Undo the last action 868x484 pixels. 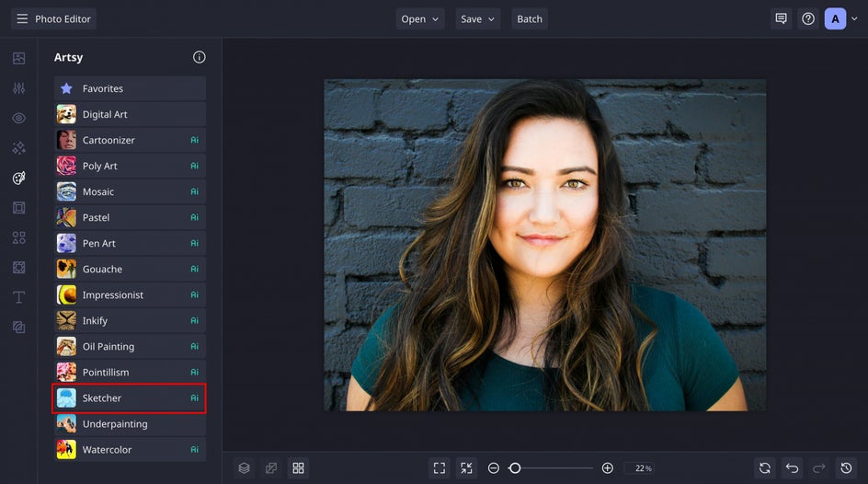pos(793,468)
